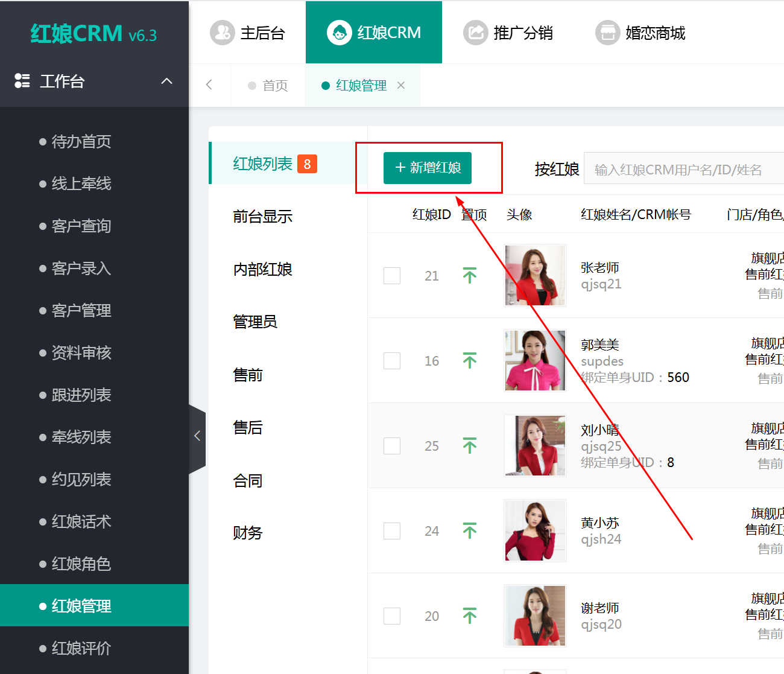Open 红娘话术 in sidebar
Screen dimensions: 784x674
[x=81, y=522]
